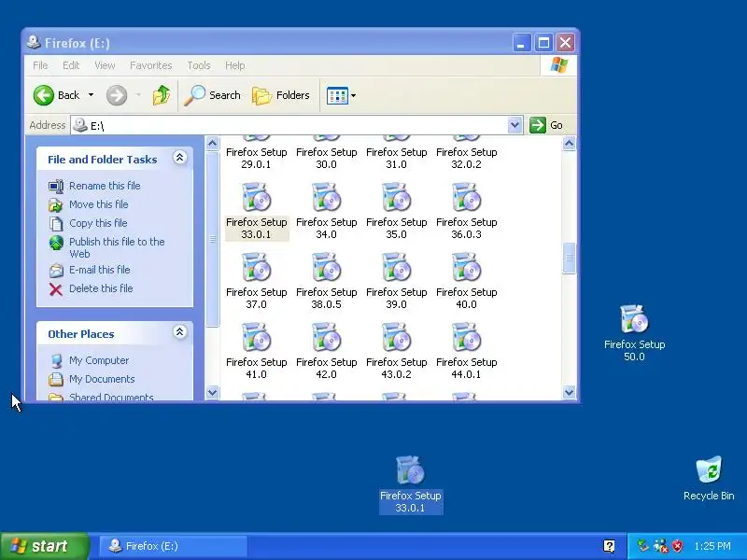
Task: Click the file list scrollbar thumb
Action: click(x=569, y=259)
